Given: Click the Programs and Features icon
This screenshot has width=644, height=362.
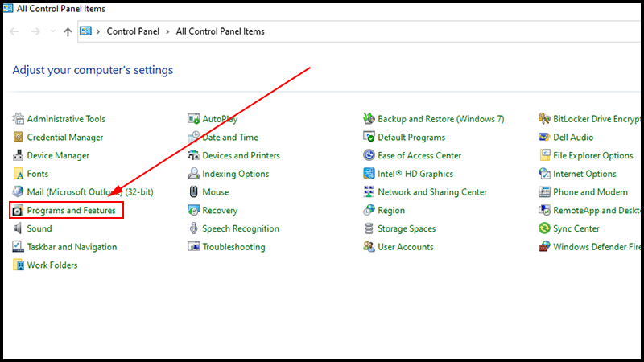Looking at the screenshot, I should click(x=19, y=211).
